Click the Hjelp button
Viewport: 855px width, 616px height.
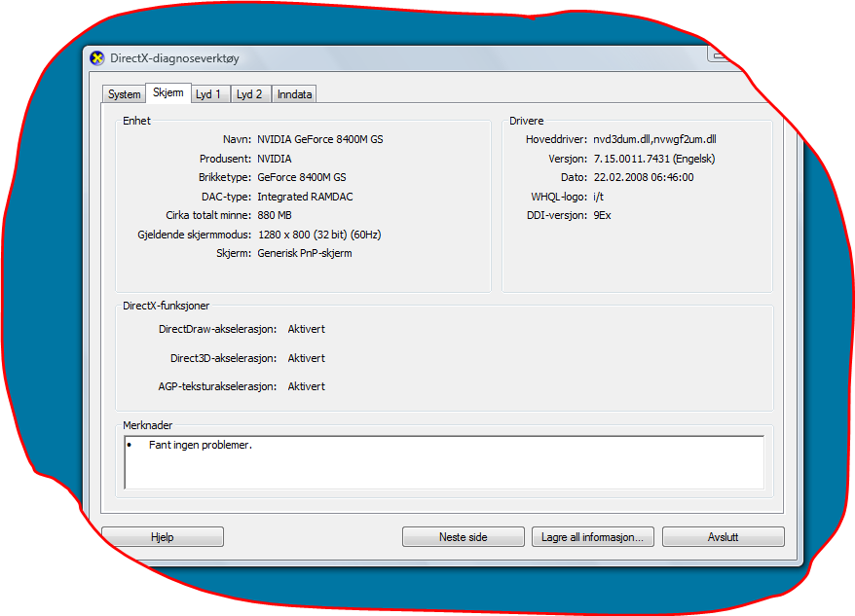(x=163, y=537)
